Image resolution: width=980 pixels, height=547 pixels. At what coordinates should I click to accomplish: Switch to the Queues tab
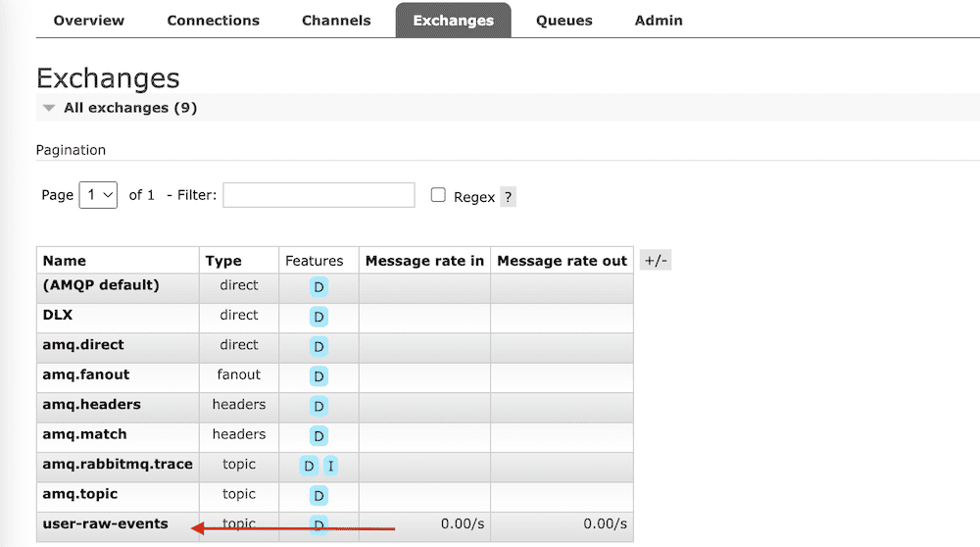coord(564,21)
